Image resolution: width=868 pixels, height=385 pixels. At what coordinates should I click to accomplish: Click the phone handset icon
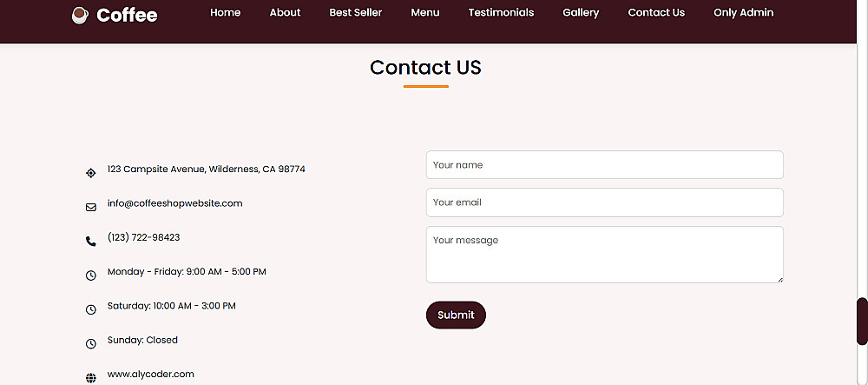click(91, 242)
